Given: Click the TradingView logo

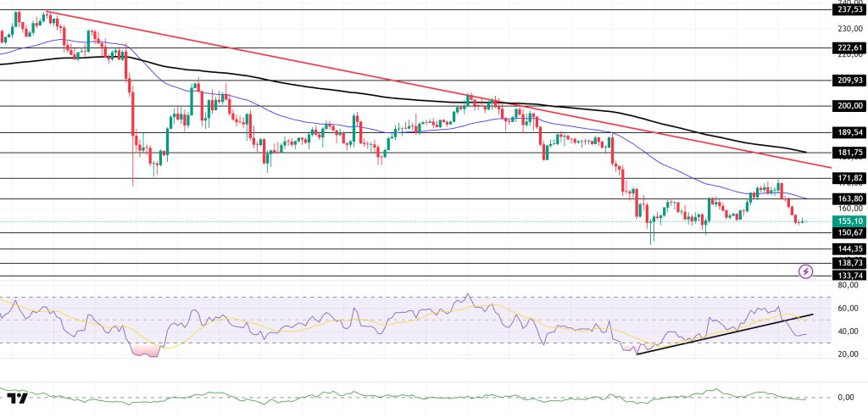Looking at the screenshot, I should (x=17, y=398).
